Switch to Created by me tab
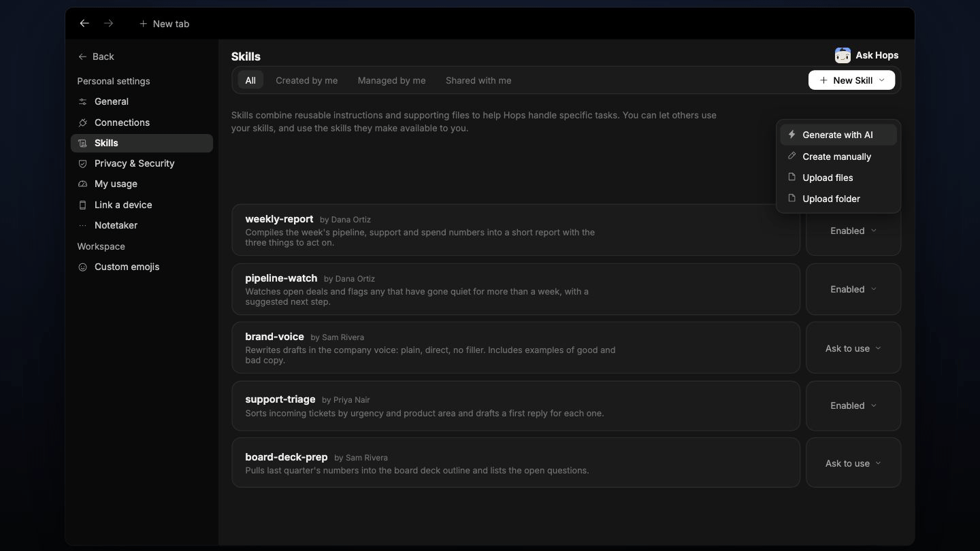The width and height of the screenshot is (980, 551). 306,80
